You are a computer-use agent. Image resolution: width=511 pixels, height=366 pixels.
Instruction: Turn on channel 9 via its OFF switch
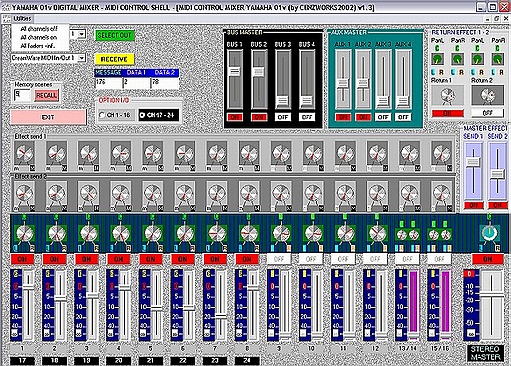[x=279, y=259]
